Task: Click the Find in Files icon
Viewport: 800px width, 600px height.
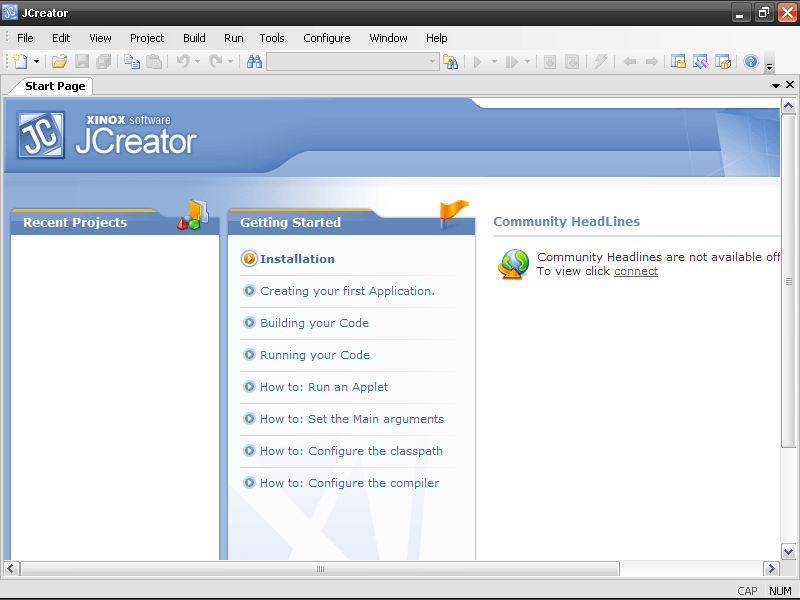Action: click(451, 62)
